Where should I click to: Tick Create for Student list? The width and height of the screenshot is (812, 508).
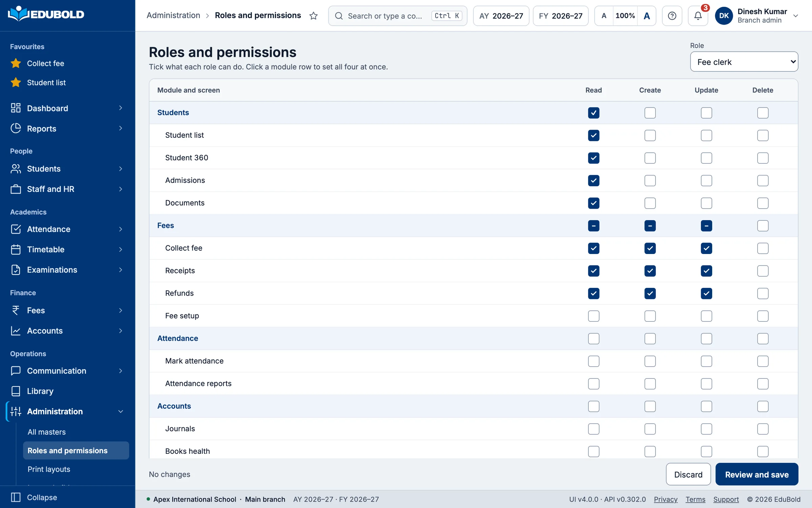650,135
